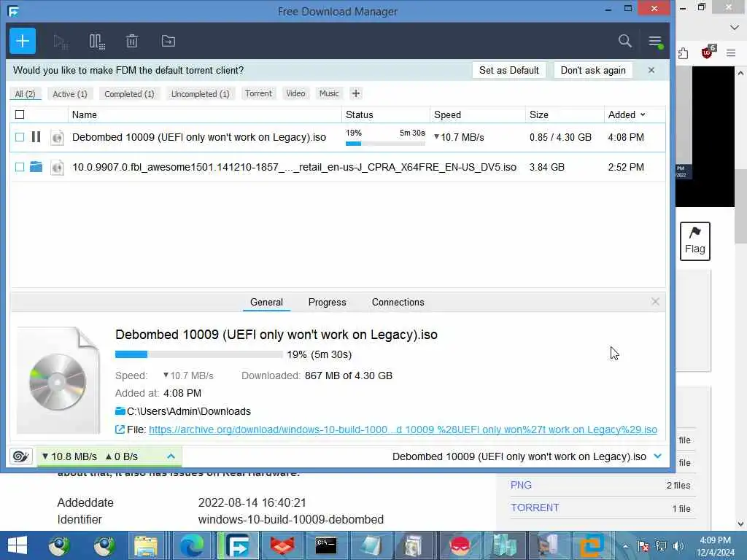Open Windows Start button

pyautogui.click(x=18, y=545)
